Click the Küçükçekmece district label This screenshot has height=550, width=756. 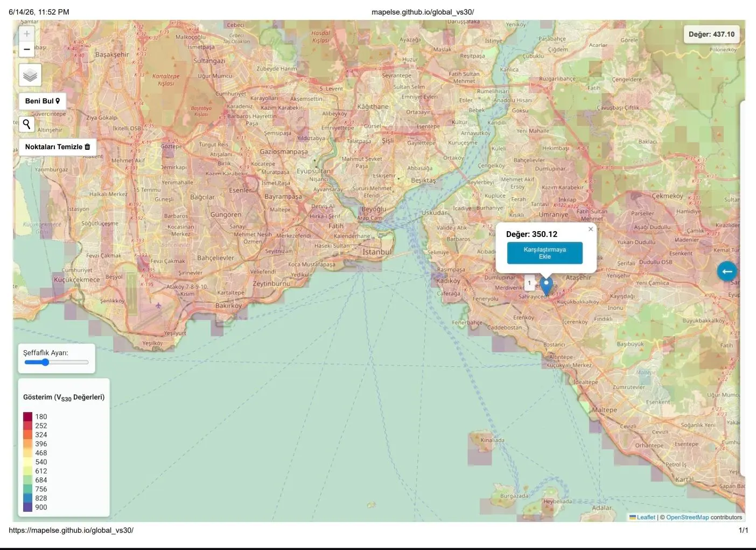tap(77, 280)
